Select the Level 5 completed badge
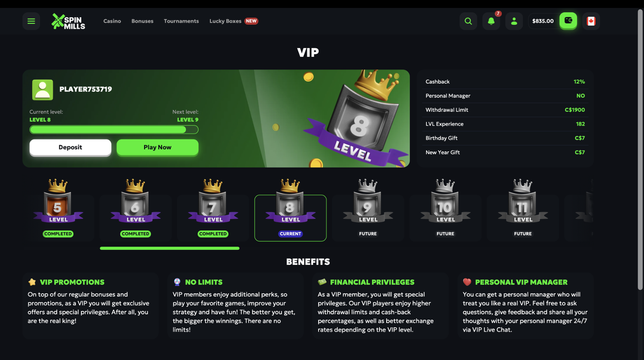This screenshot has width=644, height=360. 58,218
